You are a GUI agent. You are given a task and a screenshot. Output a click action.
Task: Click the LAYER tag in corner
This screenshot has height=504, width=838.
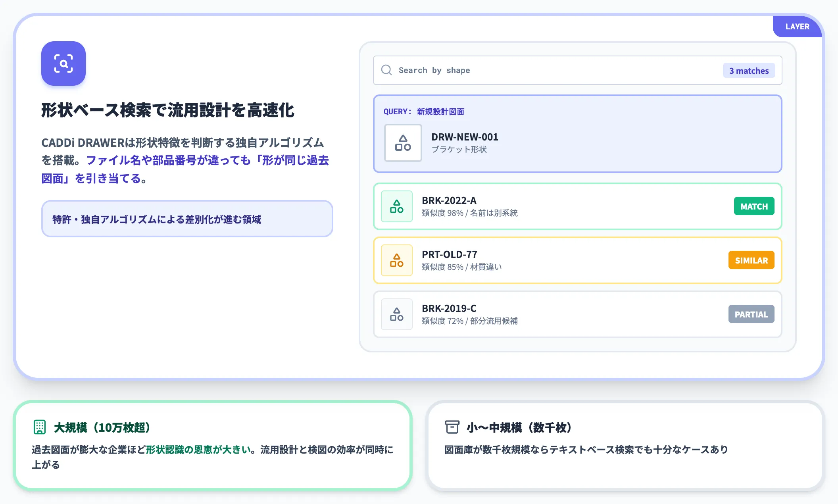click(798, 27)
